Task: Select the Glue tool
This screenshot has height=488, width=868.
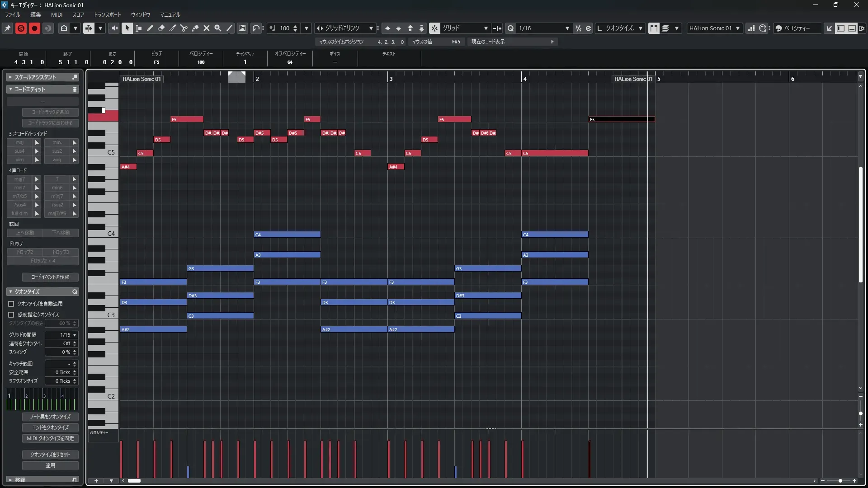Action: (x=195, y=28)
